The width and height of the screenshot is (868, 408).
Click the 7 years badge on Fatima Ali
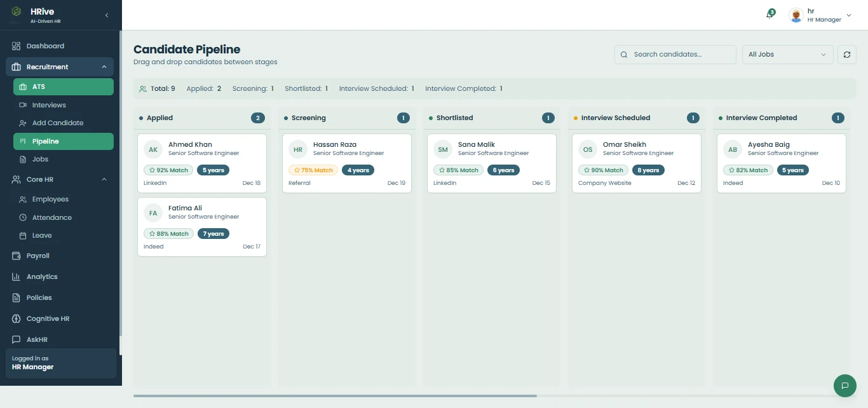tap(214, 234)
